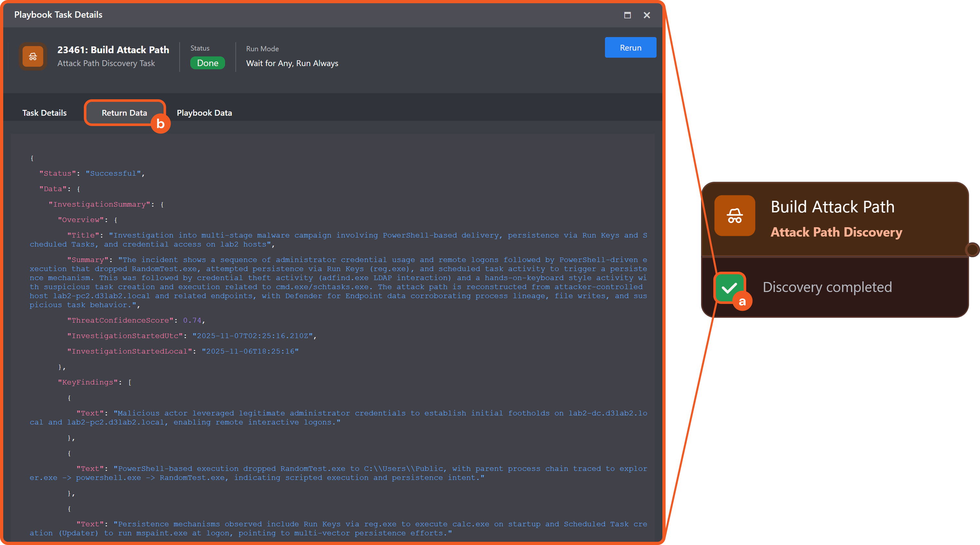Click the Build Attack Path node title
The height and width of the screenshot is (545, 980).
(832, 207)
